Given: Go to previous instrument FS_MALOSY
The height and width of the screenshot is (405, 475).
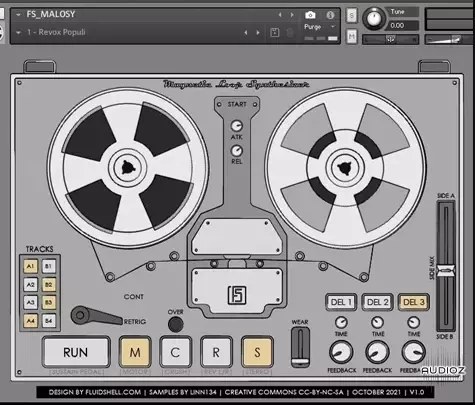Looking at the screenshot, I should [x=280, y=15].
